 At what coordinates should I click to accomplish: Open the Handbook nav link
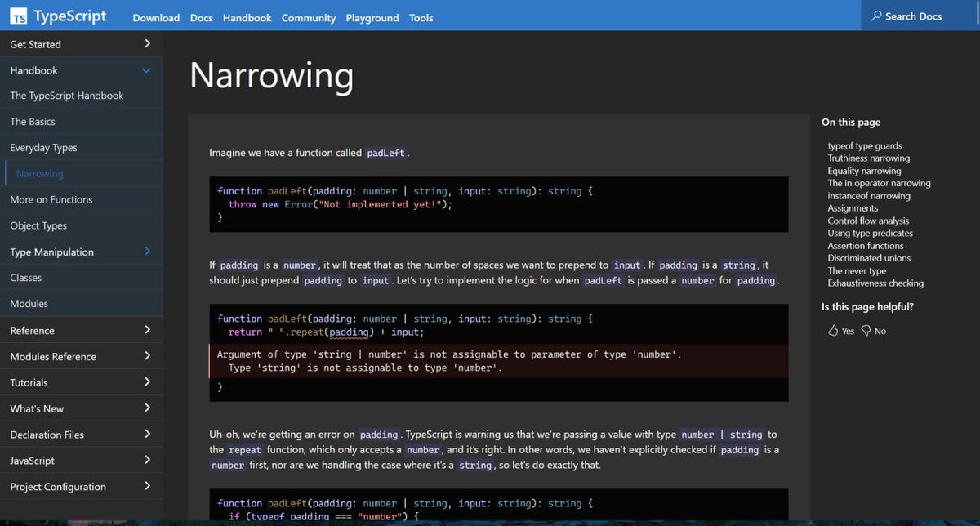pos(247,18)
